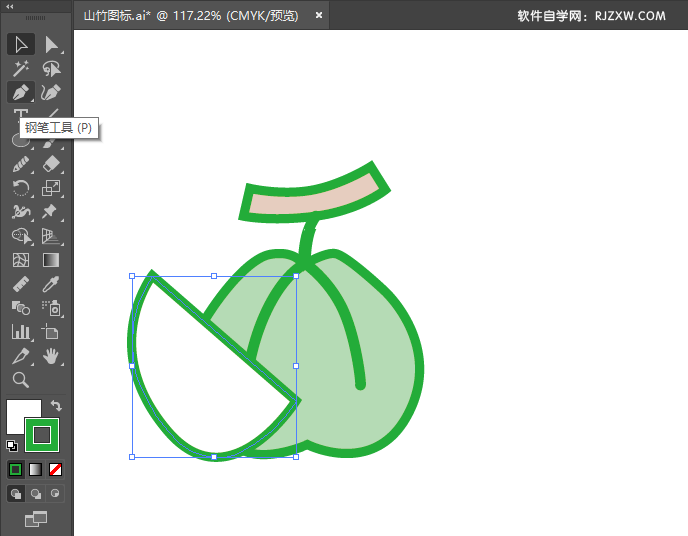Image resolution: width=688 pixels, height=536 pixels.
Task: Select the Shaper pencil tool
Action: click(21, 164)
